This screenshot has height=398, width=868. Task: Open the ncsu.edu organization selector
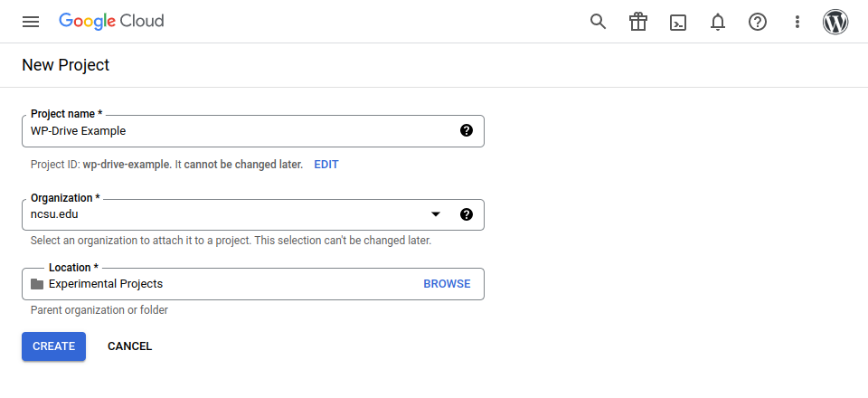(x=226, y=214)
